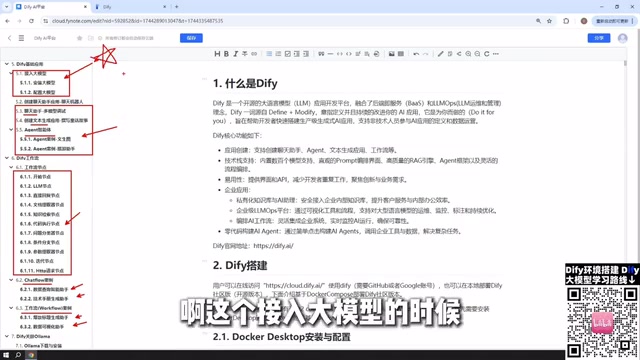Click the blue save button

click(191, 38)
